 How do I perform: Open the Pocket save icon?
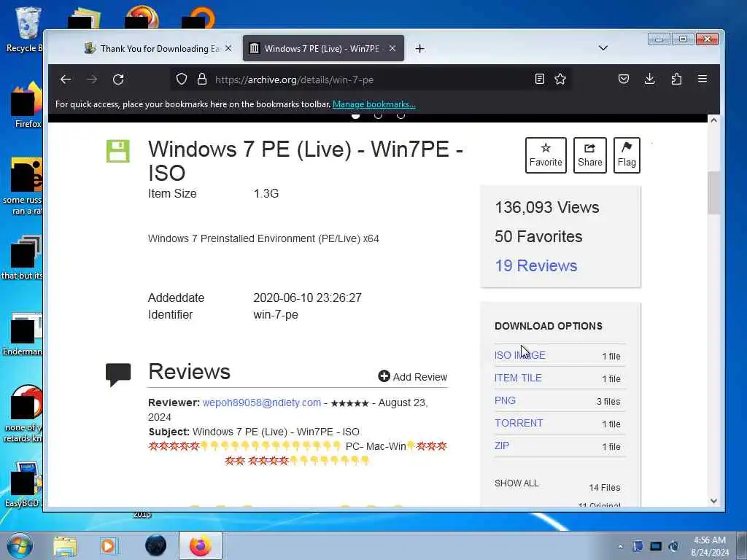tap(624, 79)
